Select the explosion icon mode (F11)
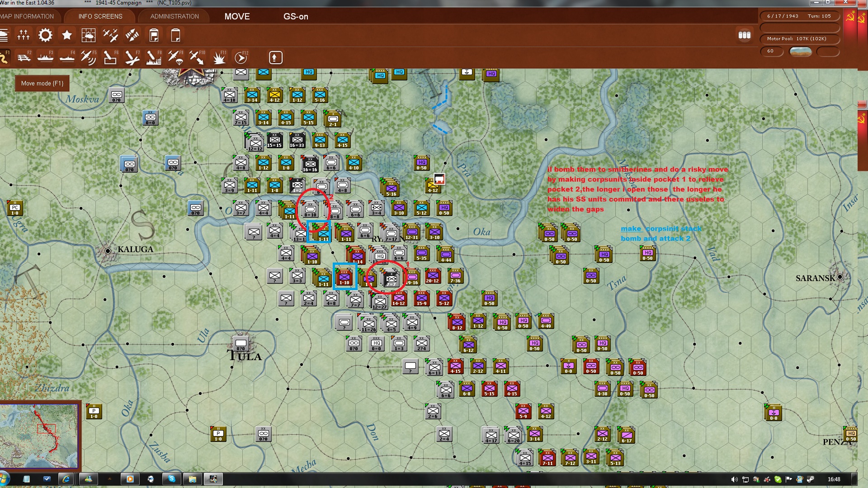This screenshot has width=868, height=488. (219, 57)
